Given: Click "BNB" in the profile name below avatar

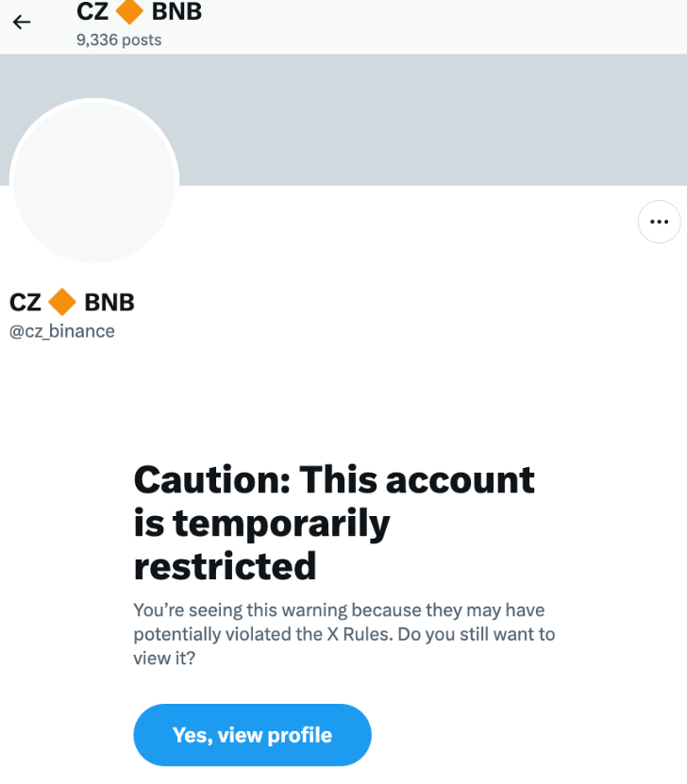Looking at the screenshot, I should 109,302.
